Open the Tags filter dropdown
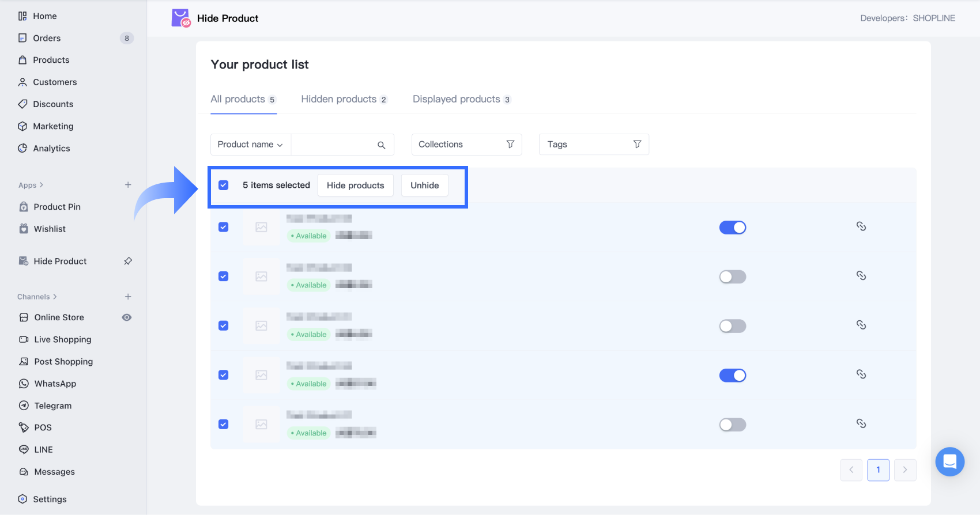 point(594,145)
